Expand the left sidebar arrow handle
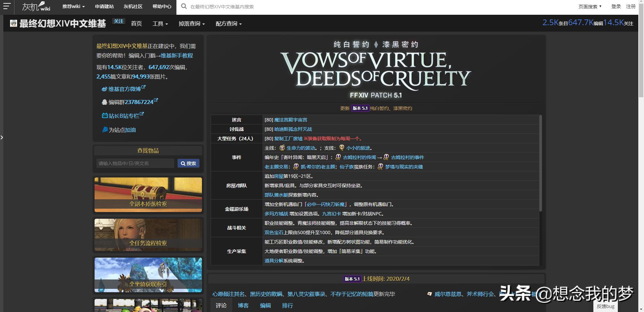644x312 pixels. [2, 137]
